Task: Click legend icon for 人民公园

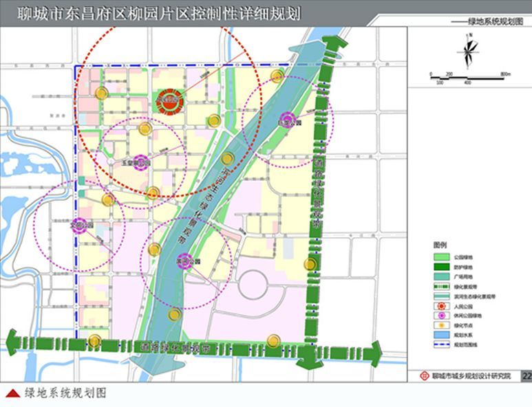Action: 441,307
